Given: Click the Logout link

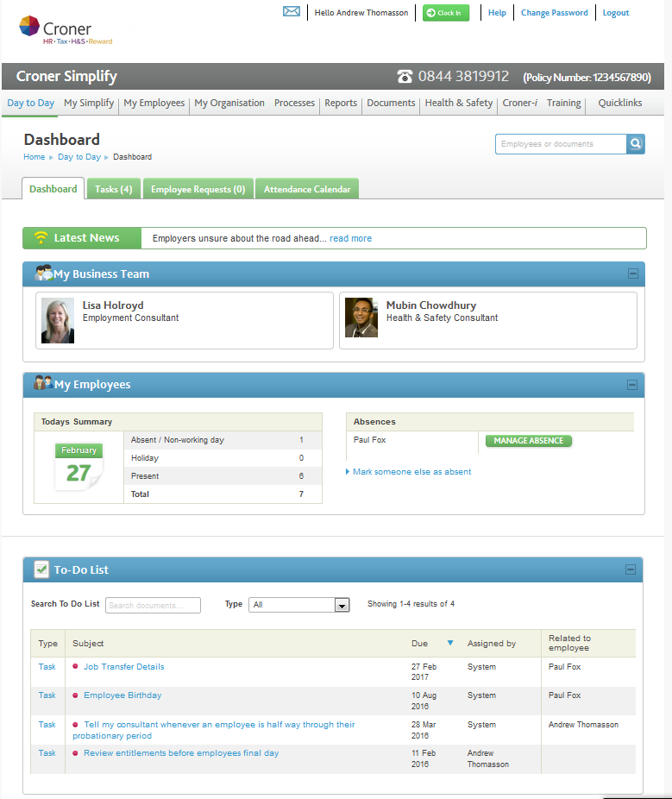Looking at the screenshot, I should point(615,13).
